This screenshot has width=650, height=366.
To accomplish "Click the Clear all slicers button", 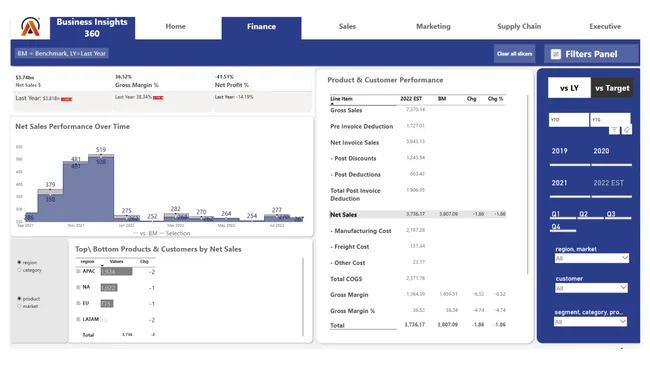I will tap(514, 54).
